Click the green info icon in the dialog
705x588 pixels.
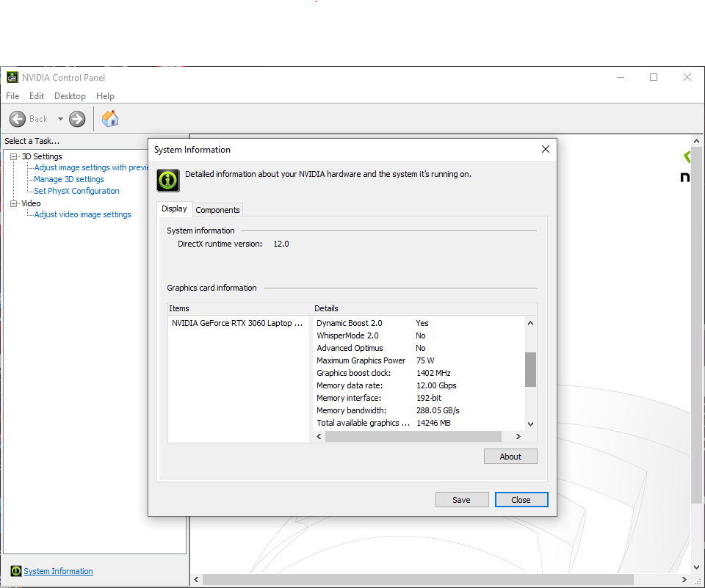pos(168,181)
